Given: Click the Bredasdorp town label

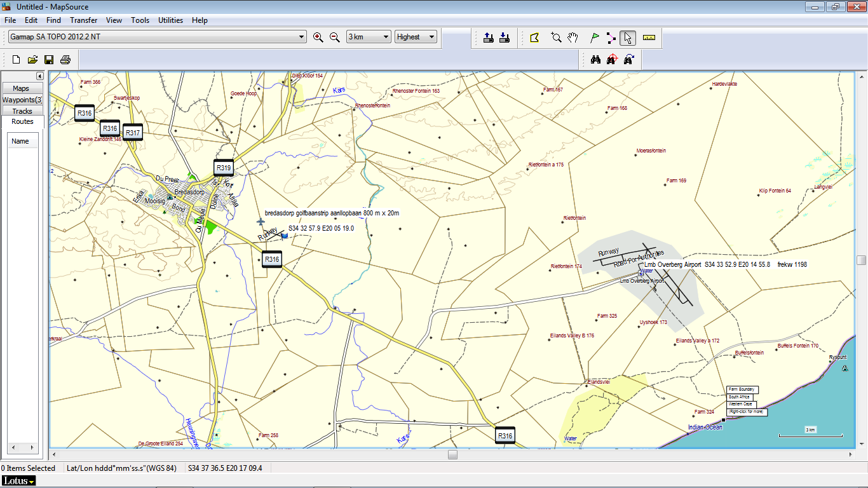Looking at the screenshot, I should pyautogui.click(x=189, y=192).
